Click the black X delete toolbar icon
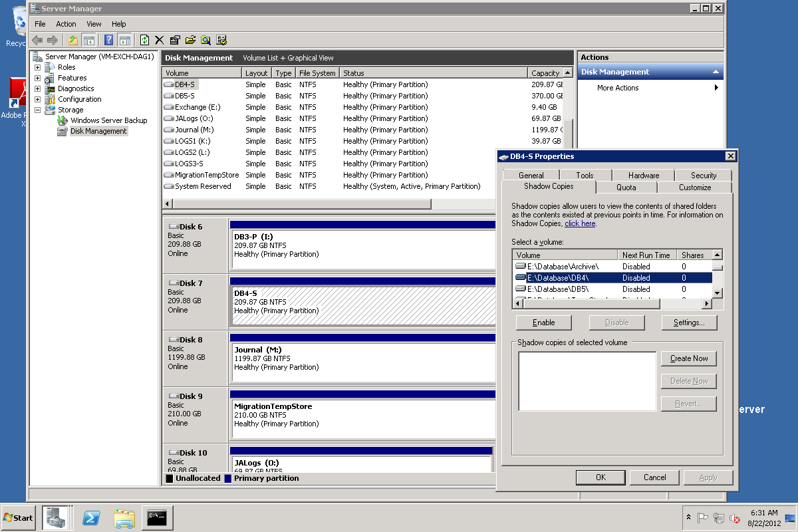Image resolution: width=798 pixels, height=532 pixels. click(160, 40)
